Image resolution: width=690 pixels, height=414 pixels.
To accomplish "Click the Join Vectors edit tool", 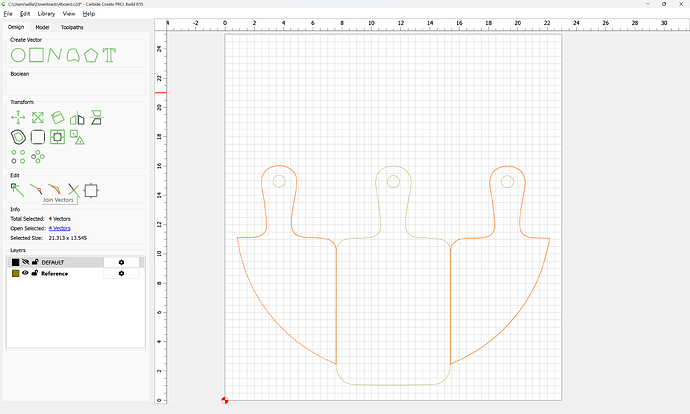I will point(36,190).
